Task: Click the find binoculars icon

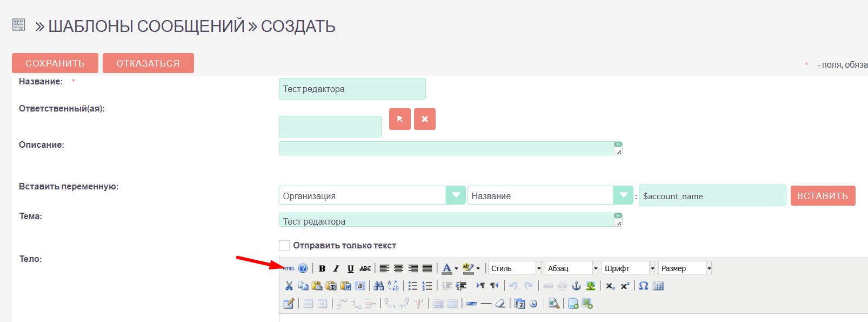Action: (378, 286)
